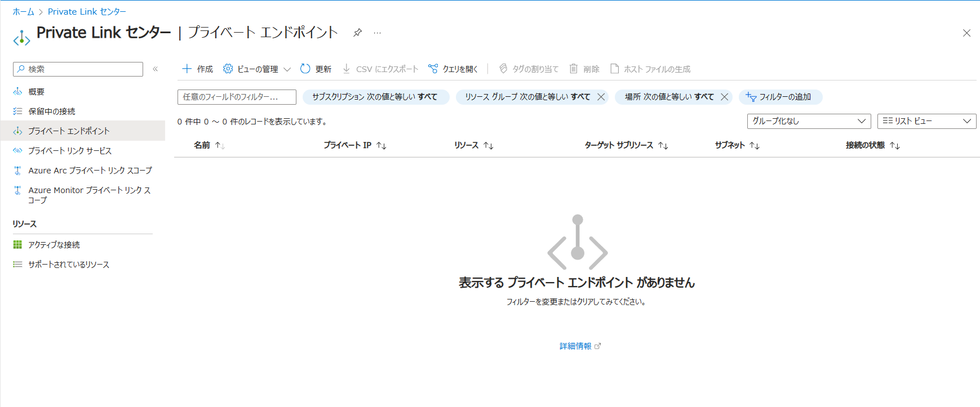Open the 概要 overview page
This screenshot has width=980, height=407.
tap(36, 92)
